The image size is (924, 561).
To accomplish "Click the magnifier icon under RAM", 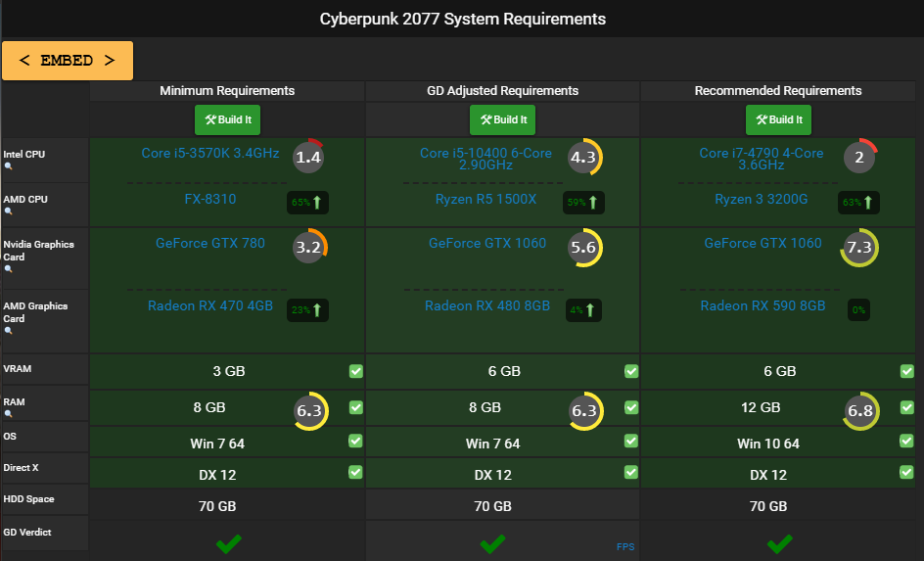I will point(8,414).
